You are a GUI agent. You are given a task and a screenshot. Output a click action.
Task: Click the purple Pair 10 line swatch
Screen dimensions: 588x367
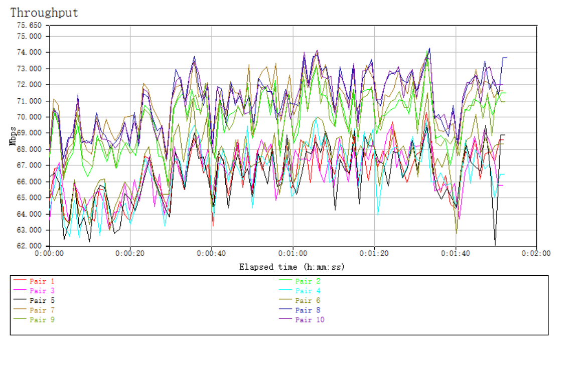pos(285,319)
